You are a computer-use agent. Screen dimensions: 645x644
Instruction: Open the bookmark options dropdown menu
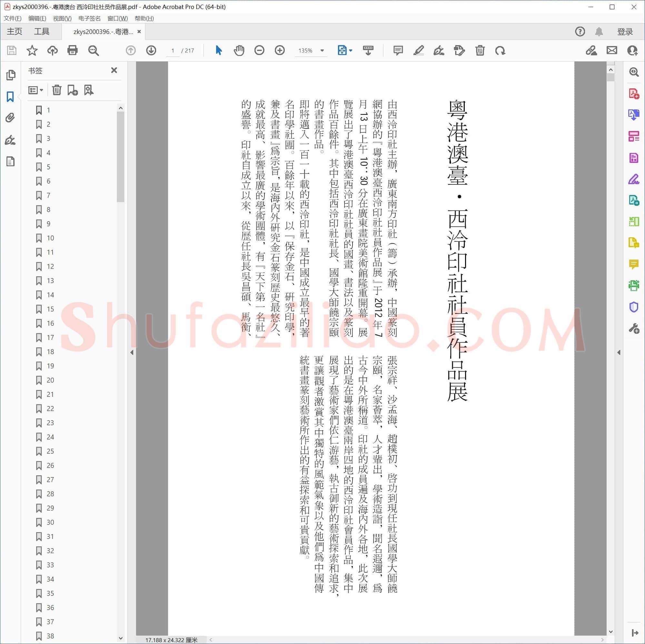click(36, 90)
